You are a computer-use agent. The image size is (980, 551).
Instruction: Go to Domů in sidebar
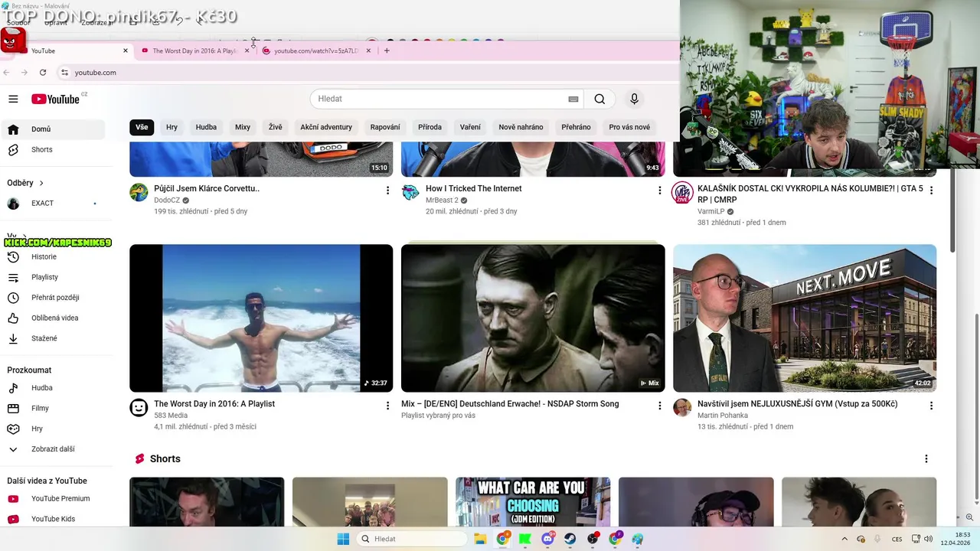pyautogui.click(x=54, y=129)
